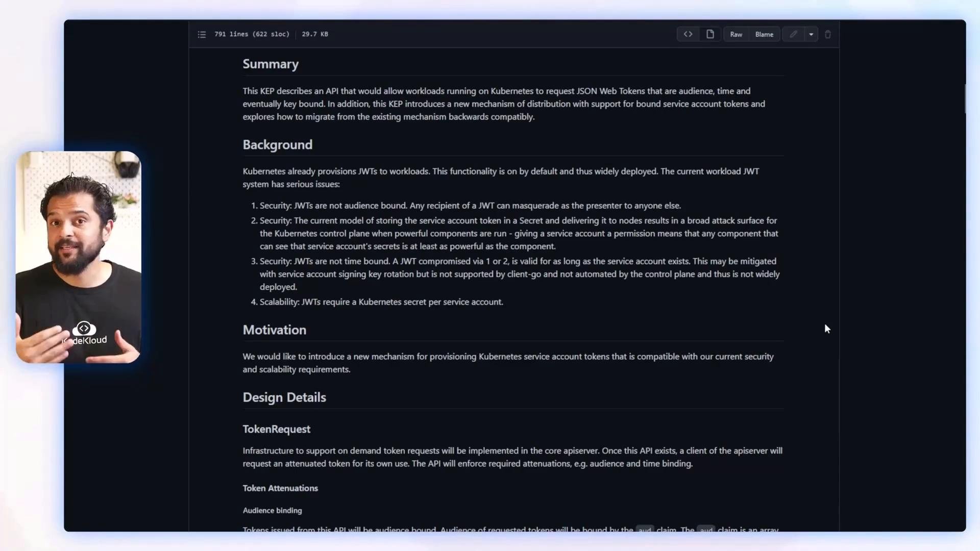Click the Design Details heading
The width and height of the screenshot is (980, 551).
tap(284, 397)
